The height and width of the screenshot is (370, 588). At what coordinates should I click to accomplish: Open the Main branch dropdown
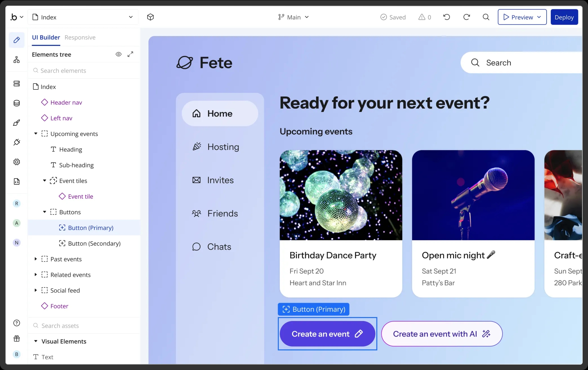(293, 17)
